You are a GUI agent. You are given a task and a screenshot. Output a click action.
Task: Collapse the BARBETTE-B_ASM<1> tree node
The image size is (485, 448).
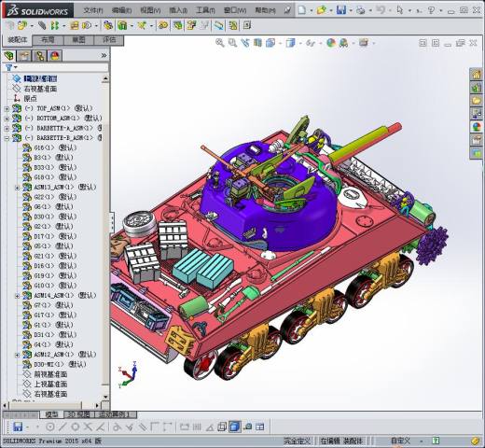pyautogui.click(x=7, y=138)
